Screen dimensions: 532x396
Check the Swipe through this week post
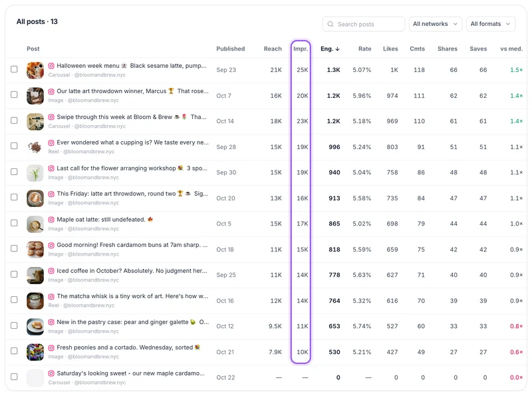pyautogui.click(x=14, y=120)
